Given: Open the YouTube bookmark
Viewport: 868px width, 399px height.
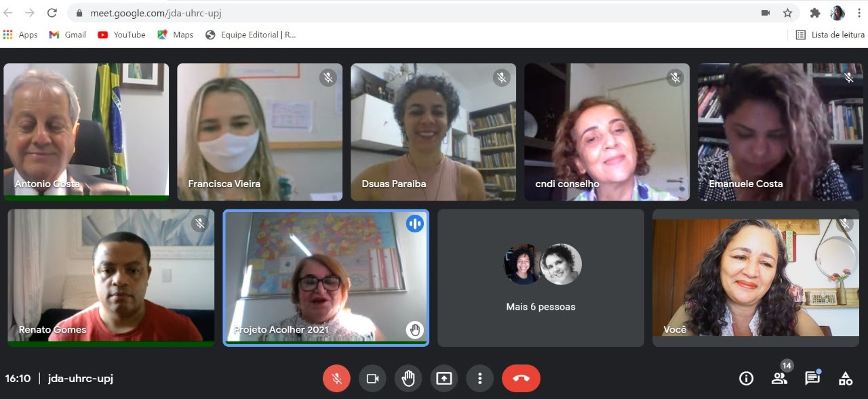Looking at the screenshot, I should (121, 35).
